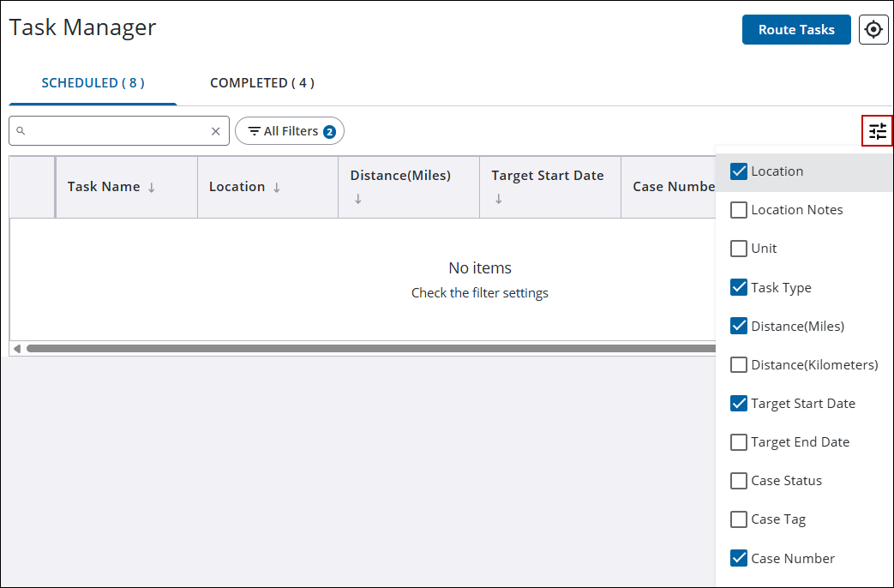Click the clear X in search box

216,131
